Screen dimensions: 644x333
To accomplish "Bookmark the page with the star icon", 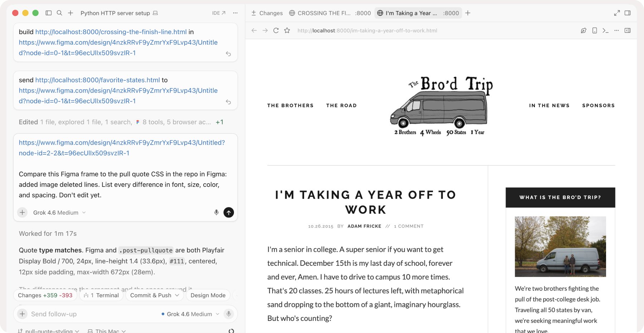I will tap(287, 30).
